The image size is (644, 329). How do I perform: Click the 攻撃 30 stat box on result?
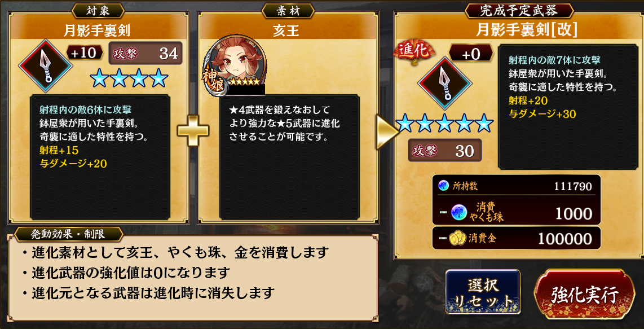pyautogui.click(x=445, y=151)
